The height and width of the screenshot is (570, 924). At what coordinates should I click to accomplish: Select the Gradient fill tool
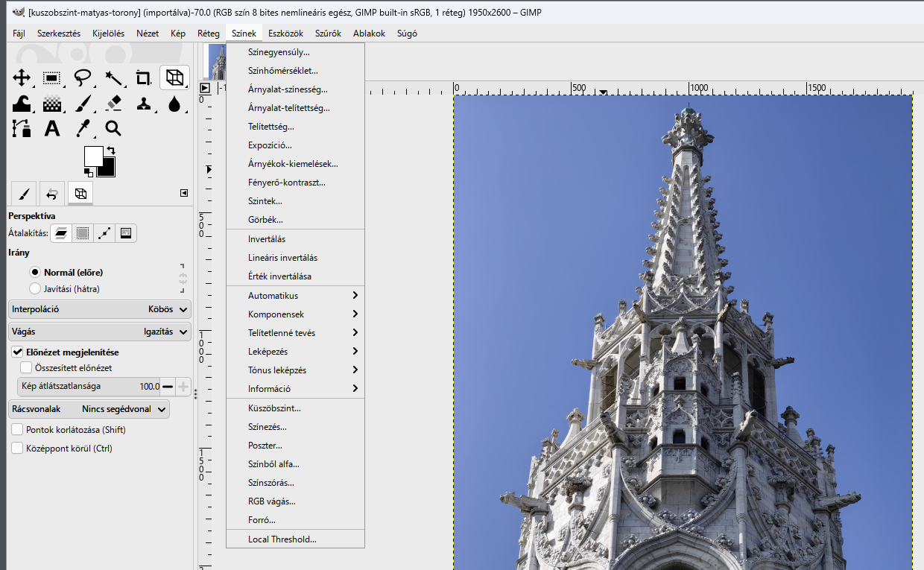pyautogui.click(x=52, y=103)
